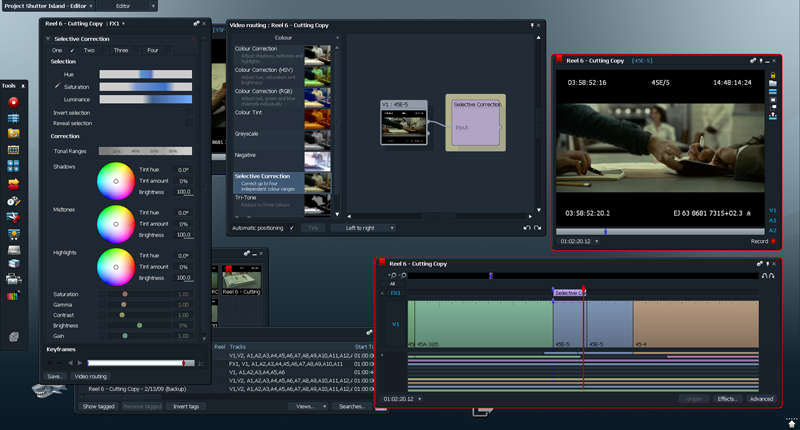Click the padlock icon on viewer

point(773,76)
